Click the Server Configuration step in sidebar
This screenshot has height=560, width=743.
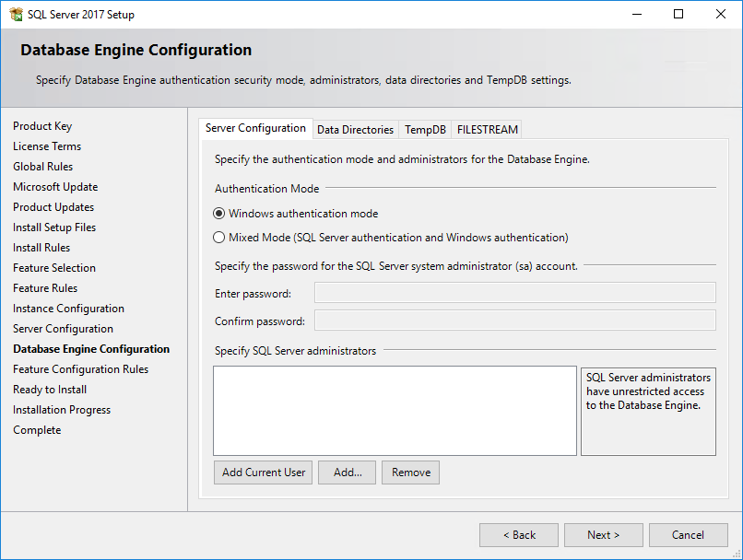(63, 329)
